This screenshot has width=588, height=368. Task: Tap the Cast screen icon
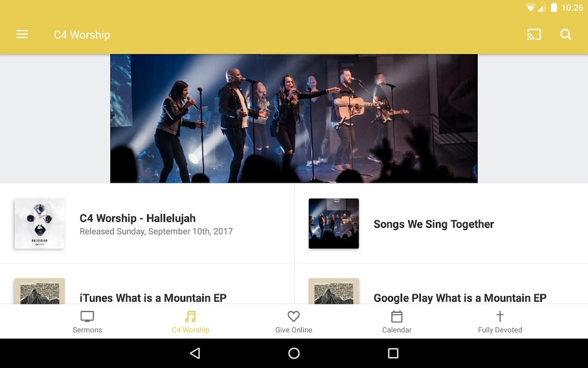pyautogui.click(x=534, y=34)
